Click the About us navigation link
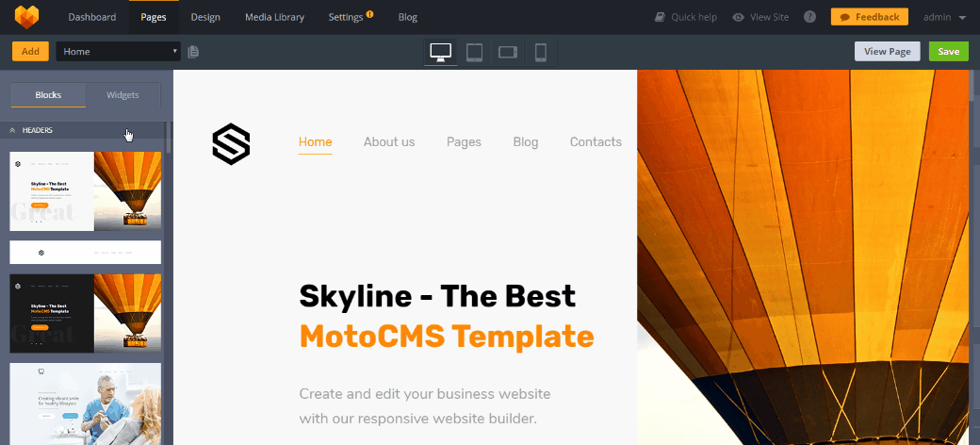This screenshot has height=445, width=980. click(388, 142)
